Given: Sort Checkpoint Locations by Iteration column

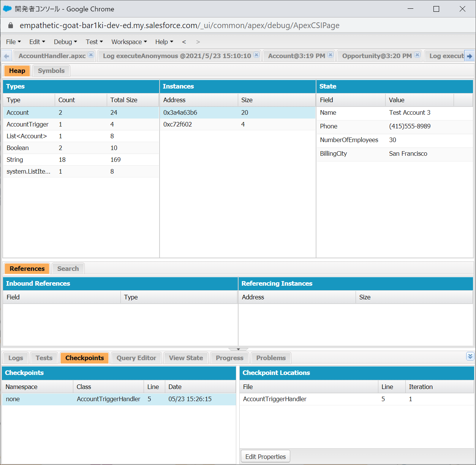Looking at the screenshot, I should [x=440, y=387].
